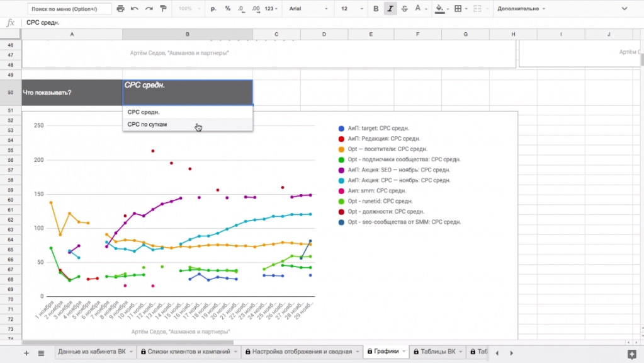The image size is (644, 363).
Task: Click the Explore icon at bottom right
Action: click(x=631, y=353)
